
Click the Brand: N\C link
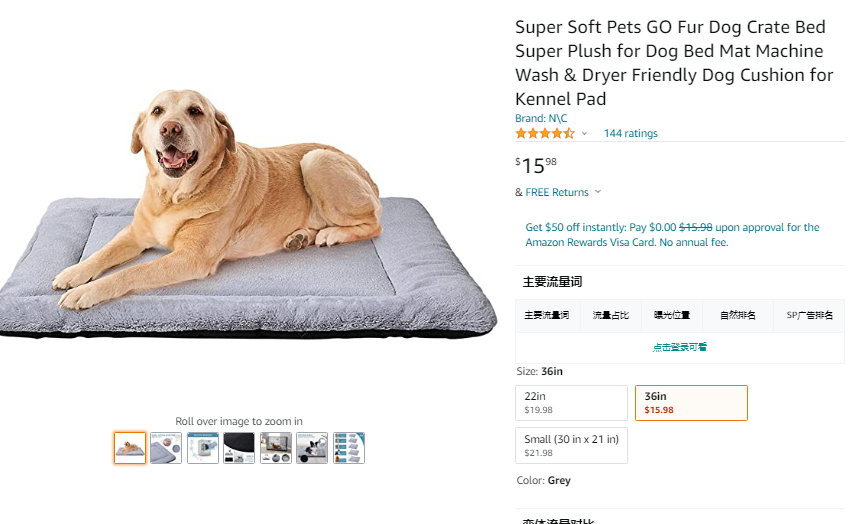point(541,118)
